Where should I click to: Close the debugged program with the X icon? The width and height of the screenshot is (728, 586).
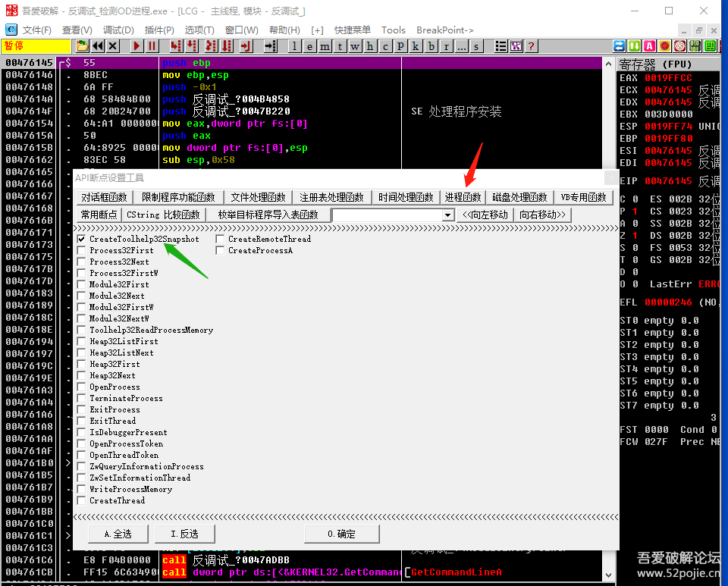(x=113, y=46)
